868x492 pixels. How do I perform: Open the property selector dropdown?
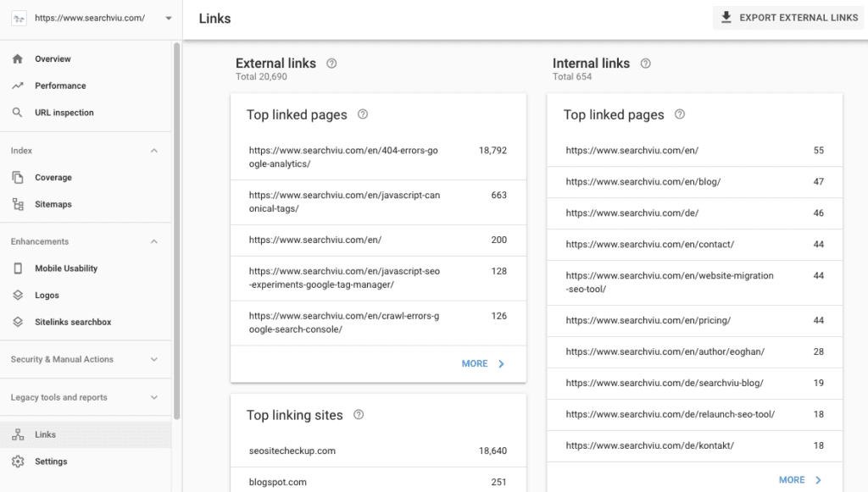point(168,17)
